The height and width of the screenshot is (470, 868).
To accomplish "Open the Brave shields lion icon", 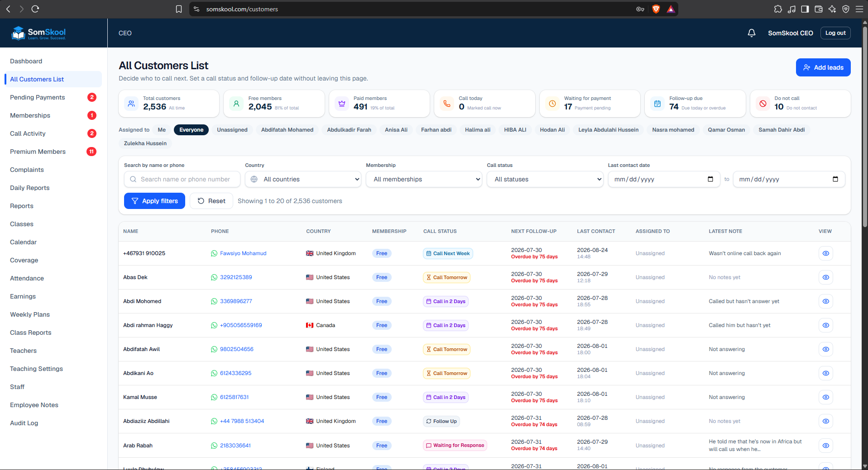I will tap(656, 9).
